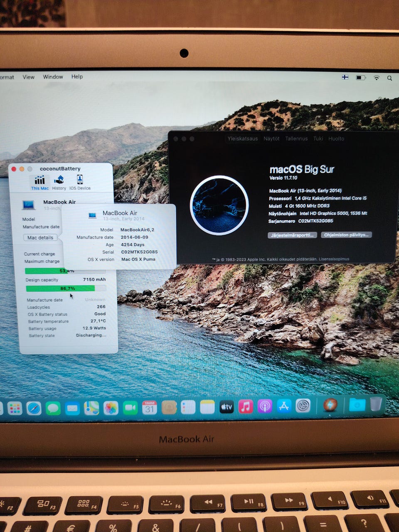The width and height of the screenshot is (399, 532).
Task: Open Spotlight search magnifier icon
Action: [x=389, y=78]
